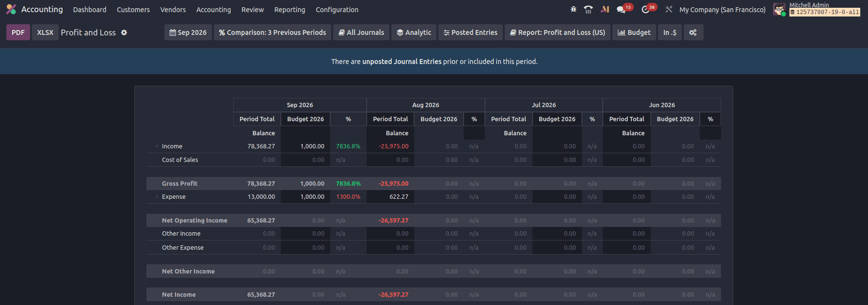Click the Cost of Sales row label
The width and height of the screenshot is (868, 305).
tap(180, 160)
